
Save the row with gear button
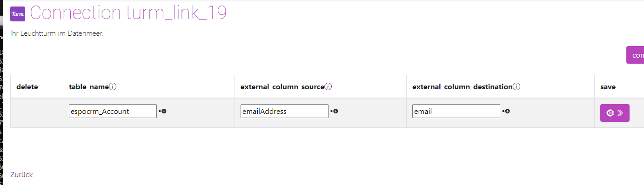(615, 113)
